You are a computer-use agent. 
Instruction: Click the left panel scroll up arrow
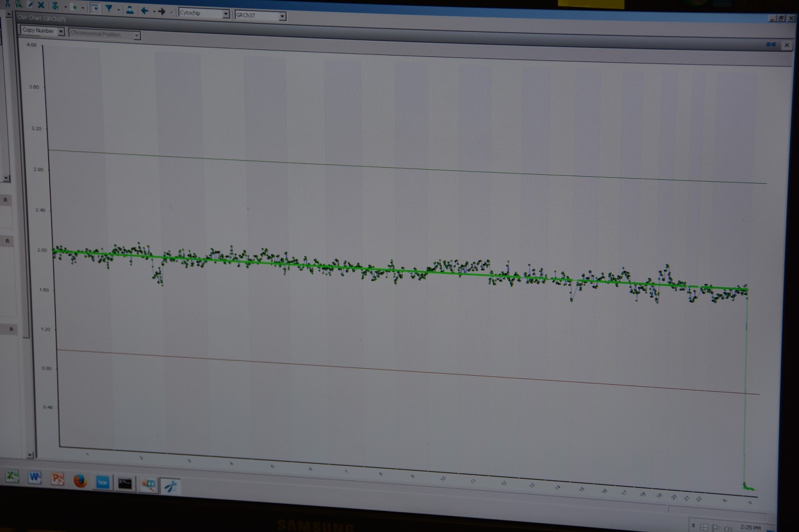(x=8, y=15)
